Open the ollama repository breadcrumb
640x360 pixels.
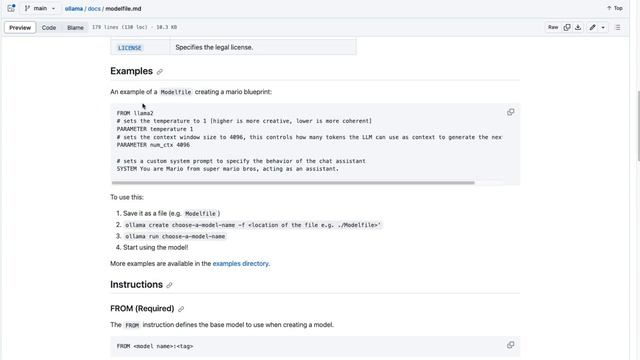73,9
